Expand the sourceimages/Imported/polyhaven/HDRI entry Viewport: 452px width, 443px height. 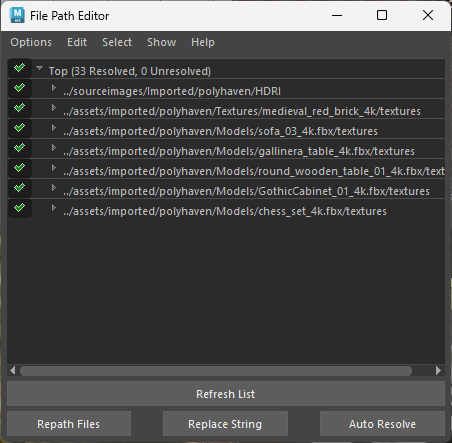tap(53, 88)
